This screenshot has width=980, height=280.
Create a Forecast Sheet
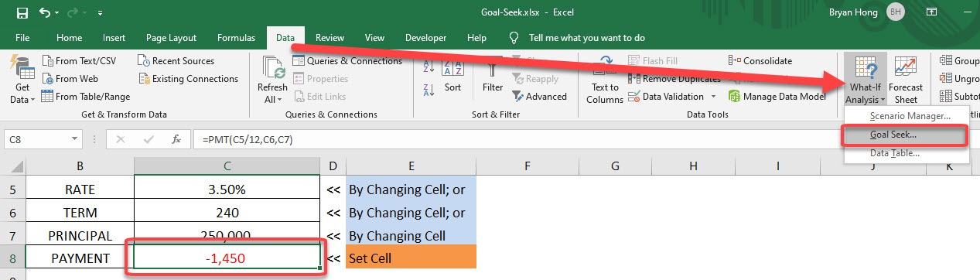[x=906, y=80]
